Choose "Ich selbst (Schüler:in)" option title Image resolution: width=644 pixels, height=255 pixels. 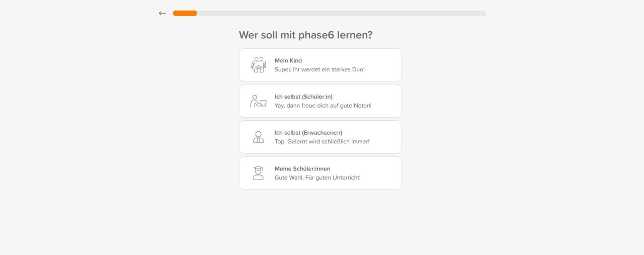(303, 97)
